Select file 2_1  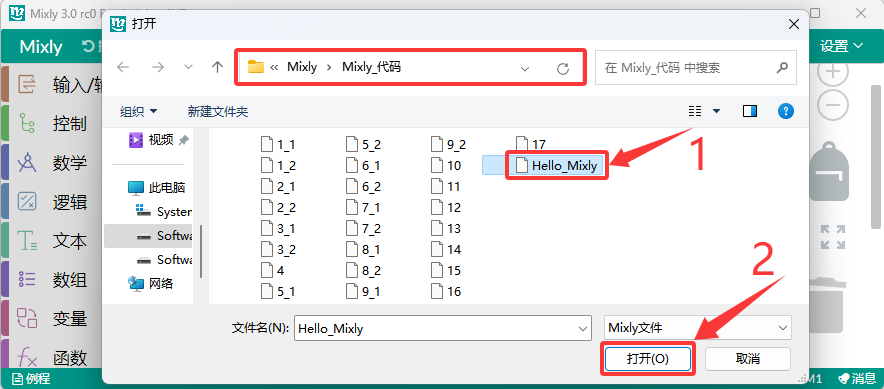point(278,187)
